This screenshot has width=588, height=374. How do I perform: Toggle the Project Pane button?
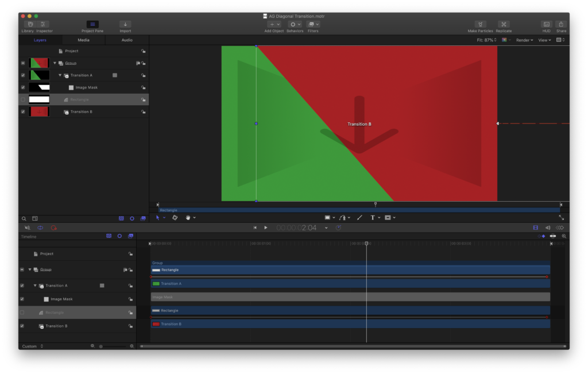(x=92, y=24)
